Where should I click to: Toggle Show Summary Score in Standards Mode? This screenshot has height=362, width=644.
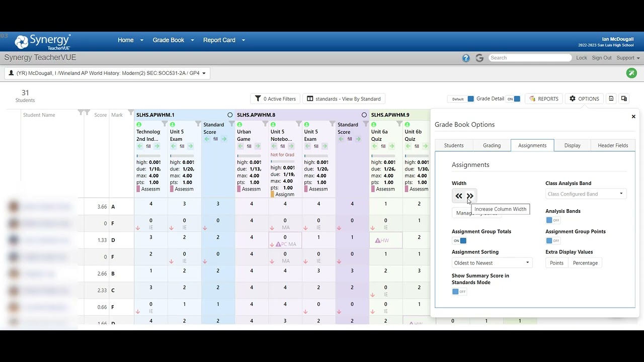[459, 292]
